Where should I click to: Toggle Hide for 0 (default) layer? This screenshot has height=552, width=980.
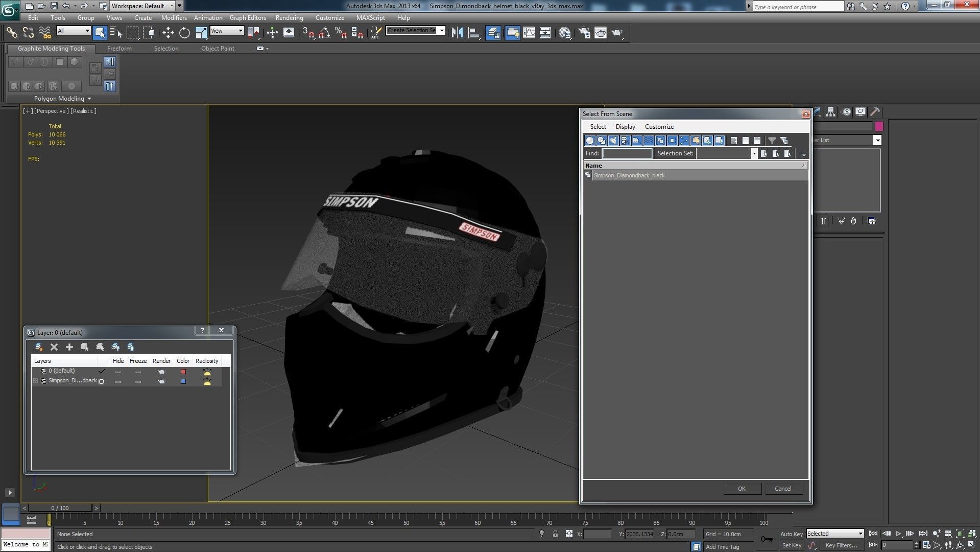118,372
